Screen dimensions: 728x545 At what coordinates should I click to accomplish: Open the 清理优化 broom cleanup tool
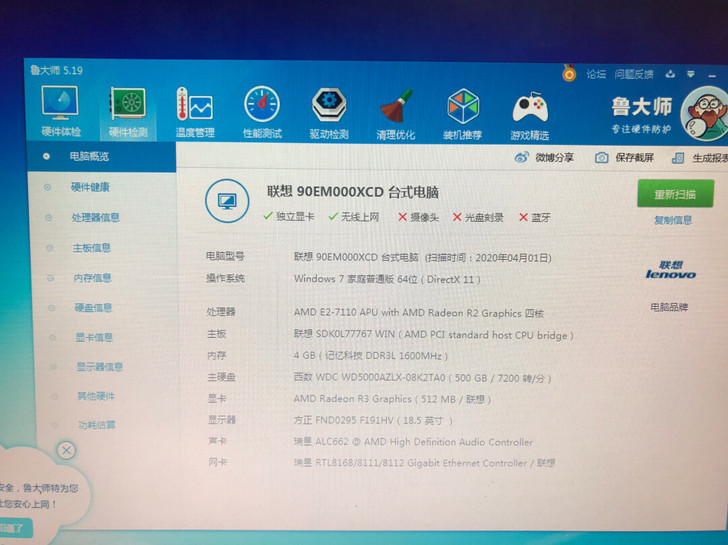click(396, 115)
